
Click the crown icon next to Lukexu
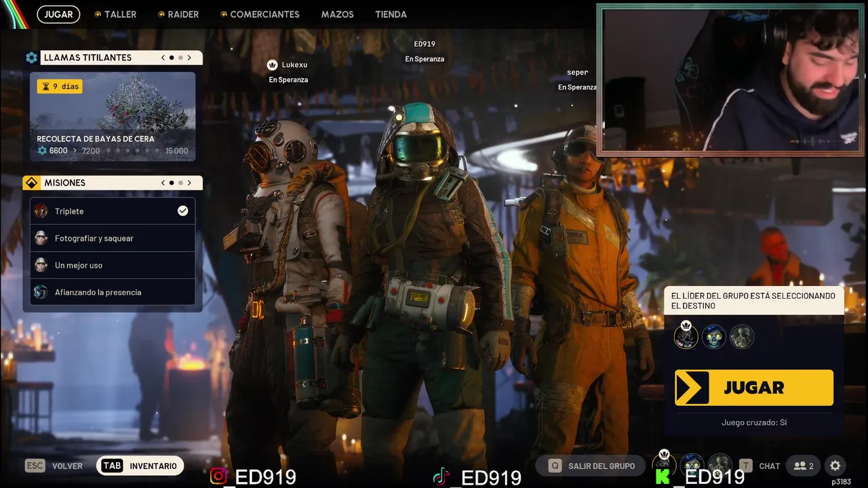tap(272, 65)
